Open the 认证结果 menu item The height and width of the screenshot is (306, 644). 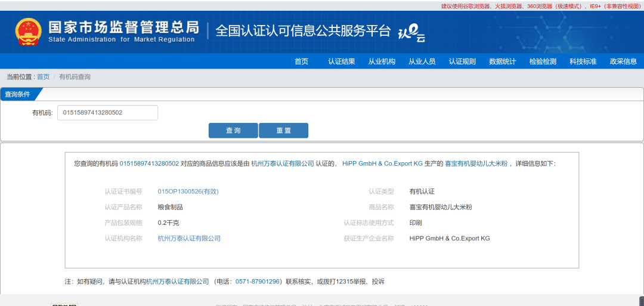pyautogui.click(x=341, y=61)
